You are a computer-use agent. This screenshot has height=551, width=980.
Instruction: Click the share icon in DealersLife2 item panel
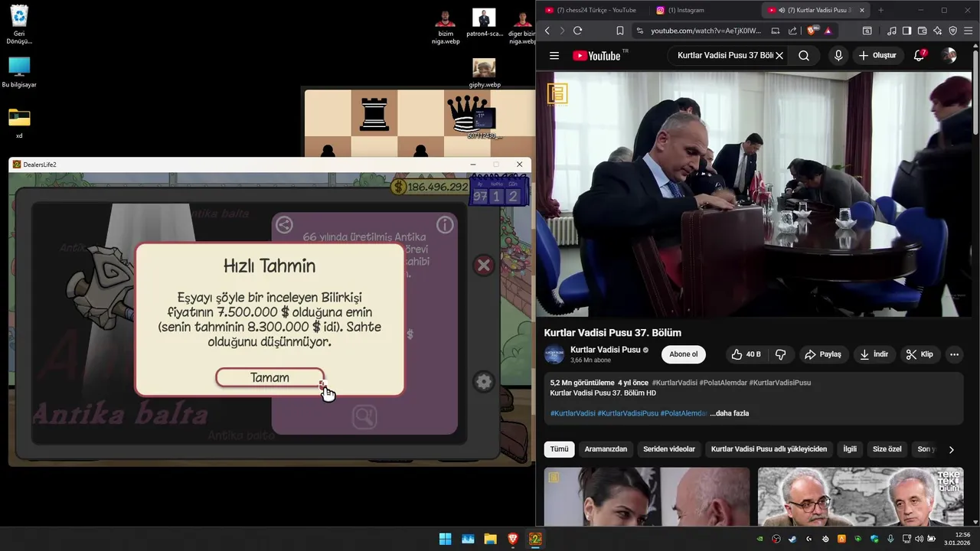[x=284, y=225]
